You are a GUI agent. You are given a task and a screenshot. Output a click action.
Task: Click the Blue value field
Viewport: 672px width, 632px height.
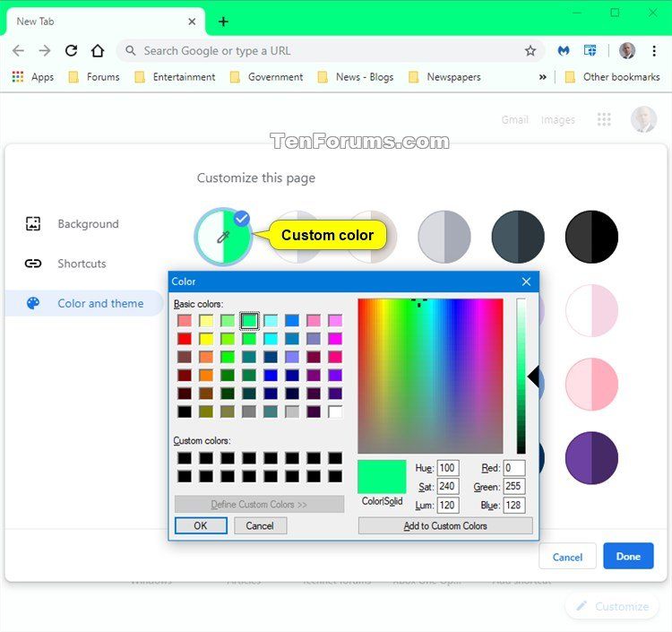pos(514,505)
